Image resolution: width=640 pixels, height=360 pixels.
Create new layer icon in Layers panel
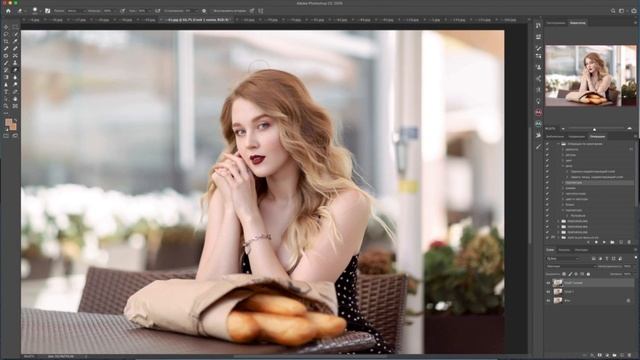coord(622,356)
